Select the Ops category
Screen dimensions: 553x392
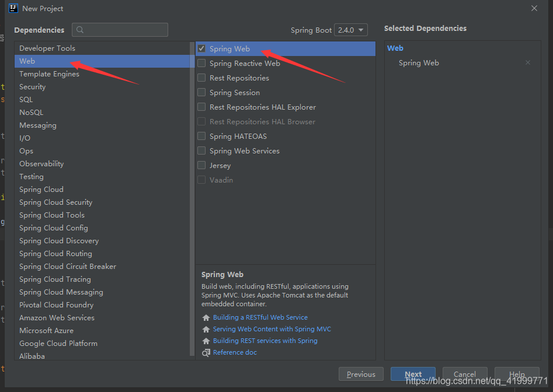[102, 151]
